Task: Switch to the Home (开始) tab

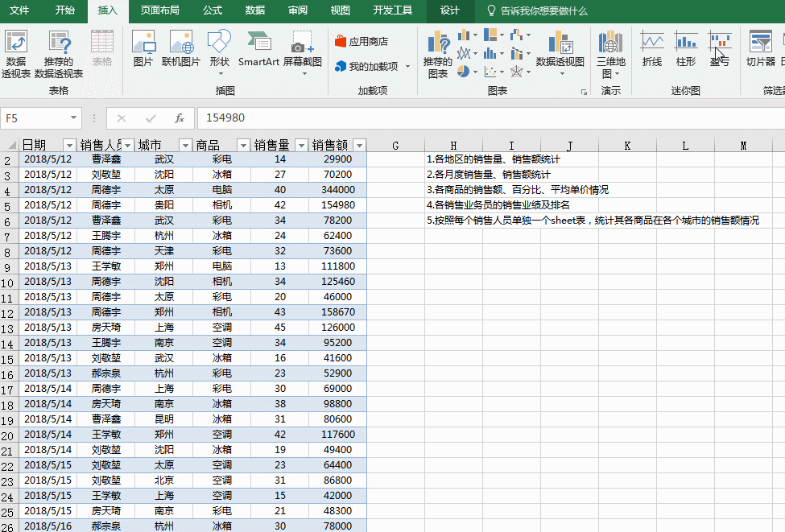Action: (x=64, y=10)
